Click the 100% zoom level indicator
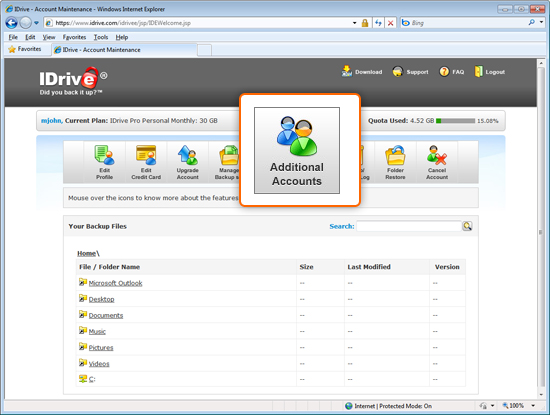This screenshot has height=415, width=550. [x=516, y=406]
